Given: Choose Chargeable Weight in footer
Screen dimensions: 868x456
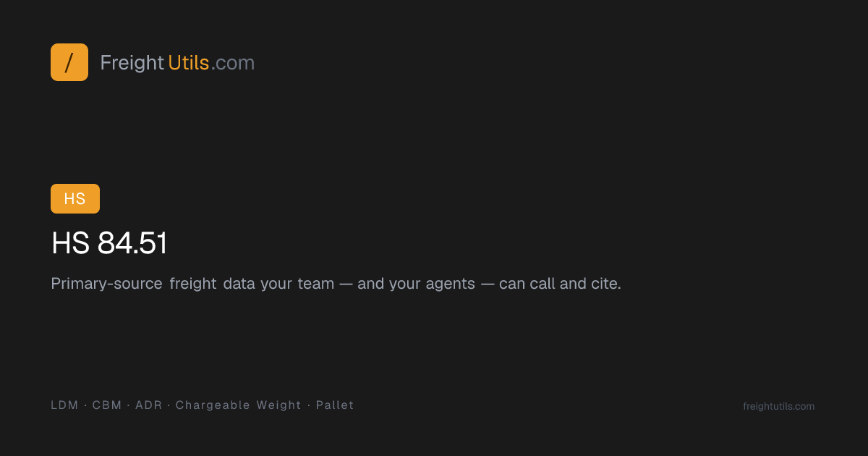Looking at the screenshot, I should pyautogui.click(x=239, y=405).
